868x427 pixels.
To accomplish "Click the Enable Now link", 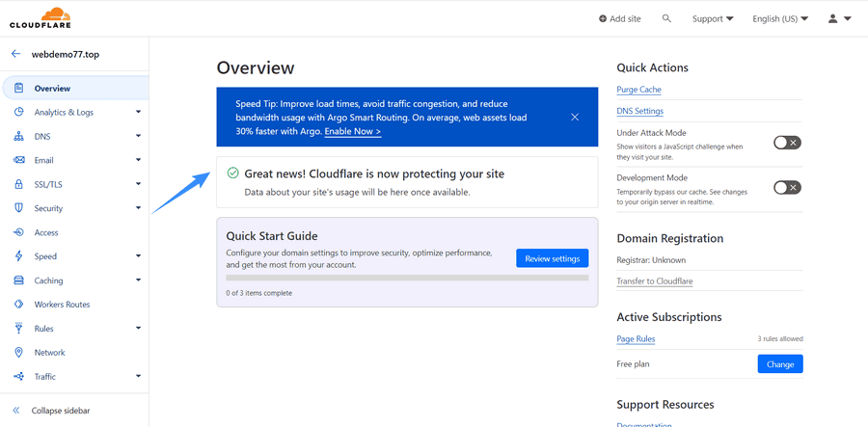I will [x=353, y=132].
